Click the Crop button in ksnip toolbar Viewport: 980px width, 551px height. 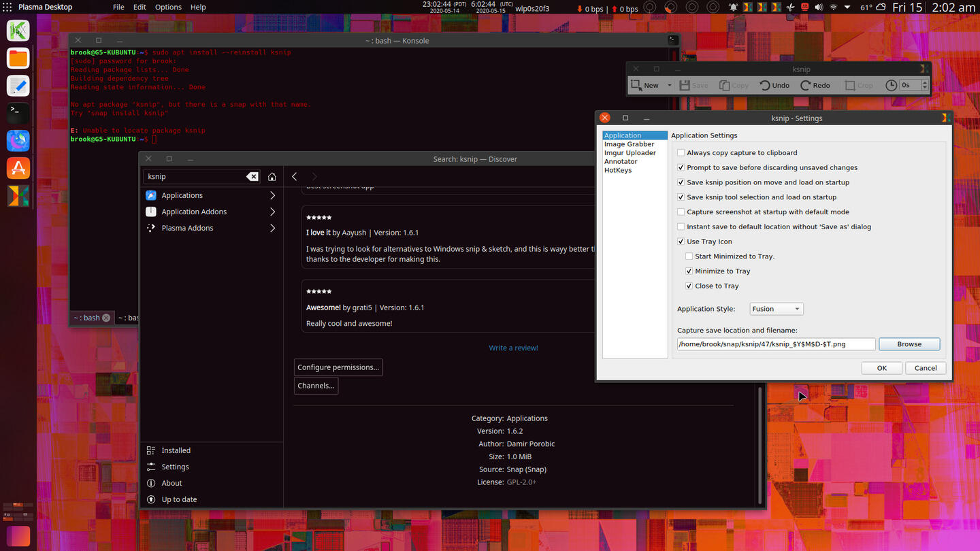[x=859, y=85]
